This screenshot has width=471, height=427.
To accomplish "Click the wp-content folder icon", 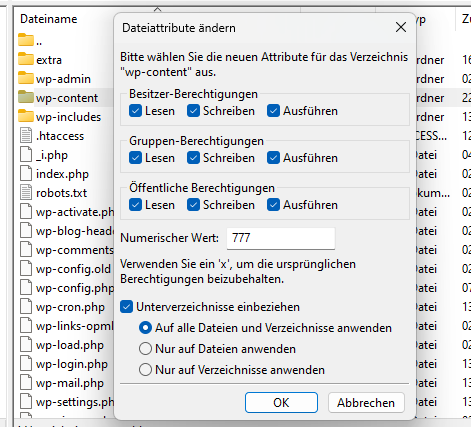I will (x=26, y=97).
